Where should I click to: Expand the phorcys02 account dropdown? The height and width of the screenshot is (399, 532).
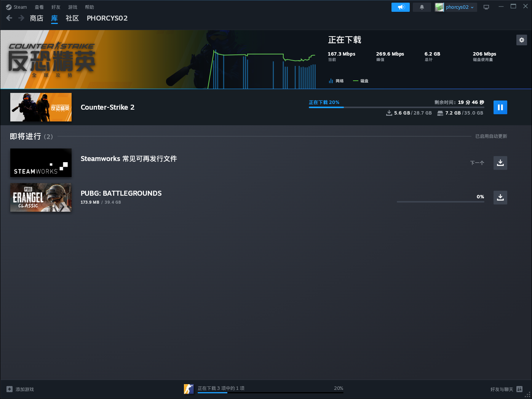460,7
